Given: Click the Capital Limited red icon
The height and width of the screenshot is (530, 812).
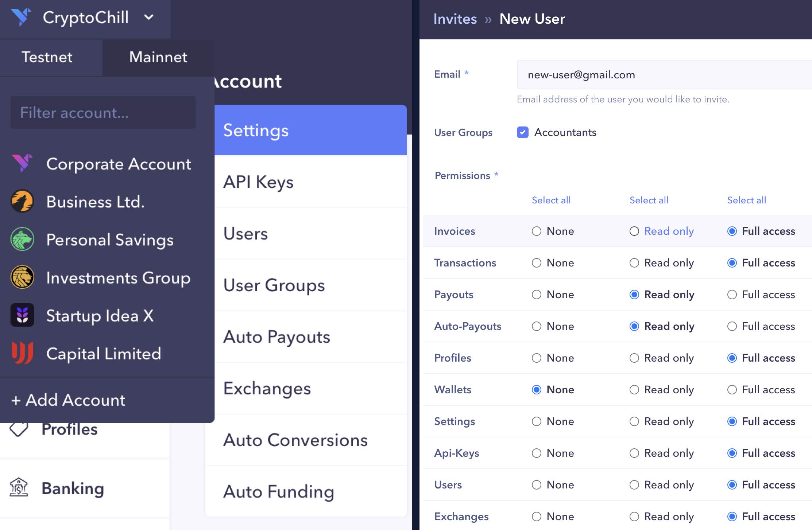Looking at the screenshot, I should pos(22,353).
